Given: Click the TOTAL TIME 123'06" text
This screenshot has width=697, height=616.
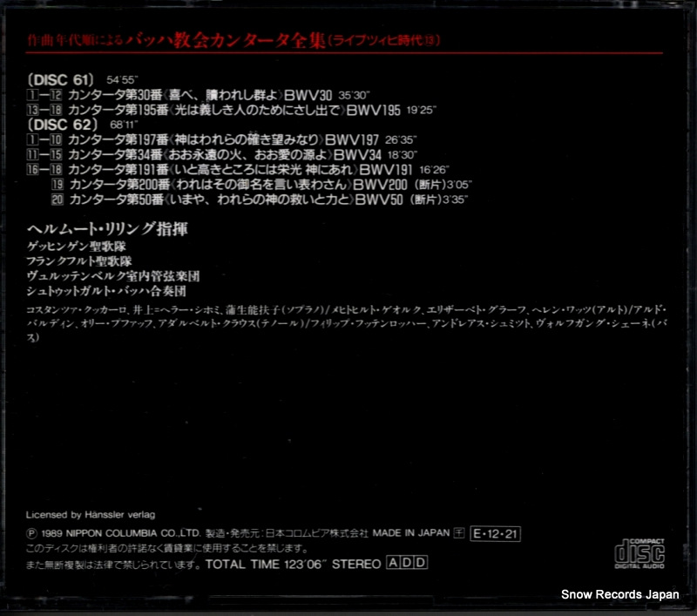Looking at the screenshot, I should 267,564.
